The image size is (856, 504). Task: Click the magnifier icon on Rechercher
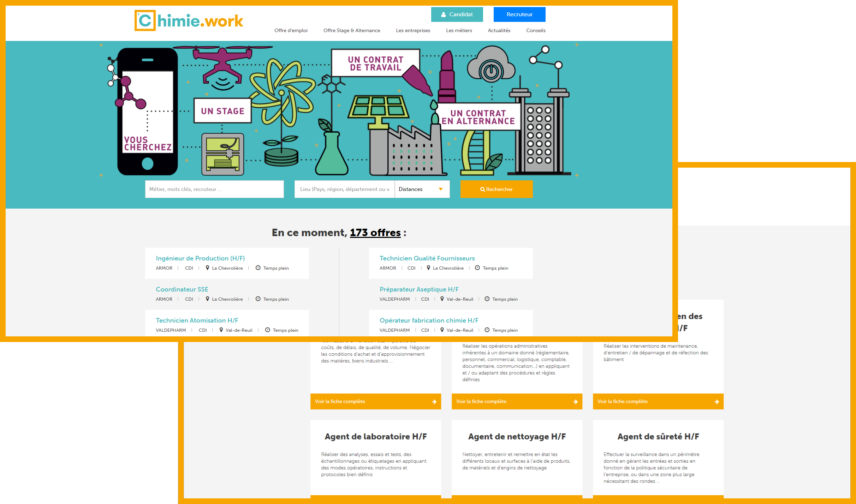[482, 190]
